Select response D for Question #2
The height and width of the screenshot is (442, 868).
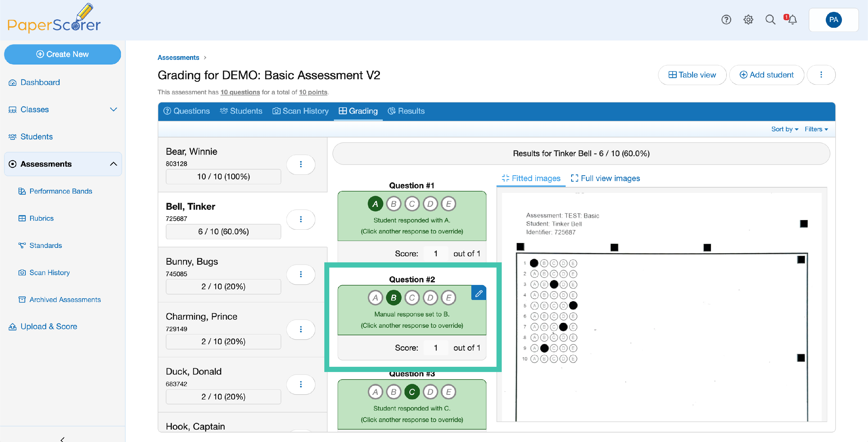coord(430,298)
